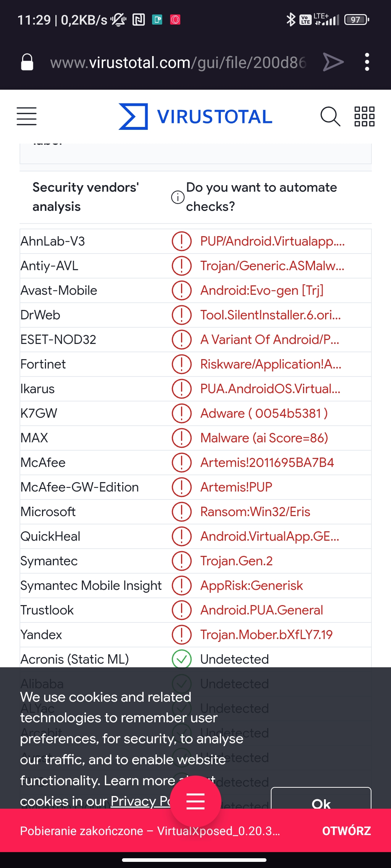This screenshot has width=391, height=868.
Task: Open the VirusTotal apps grid
Action: (363, 116)
